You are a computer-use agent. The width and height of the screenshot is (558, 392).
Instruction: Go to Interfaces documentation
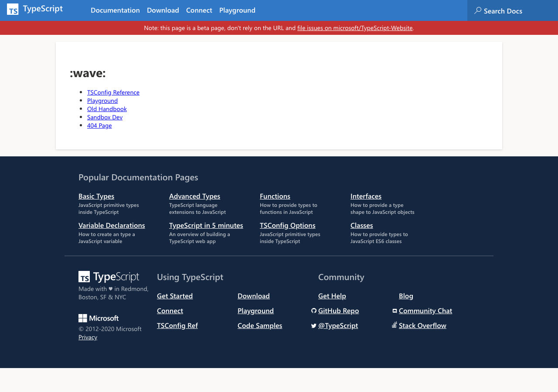[x=366, y=196]
